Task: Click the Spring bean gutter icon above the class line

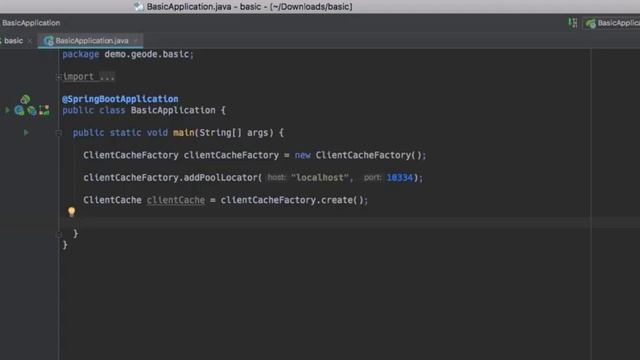Action: [25, 99]
